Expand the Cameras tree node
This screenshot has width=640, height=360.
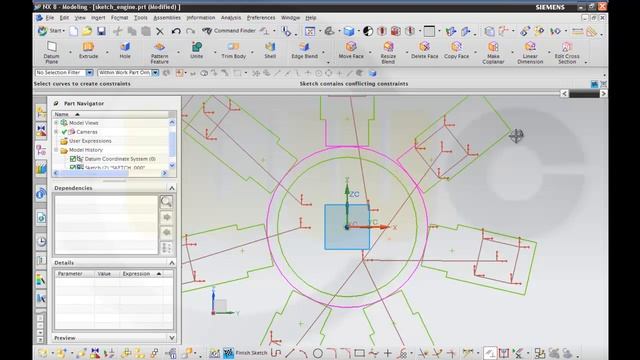pyautogui.click(x=56, y=132)
